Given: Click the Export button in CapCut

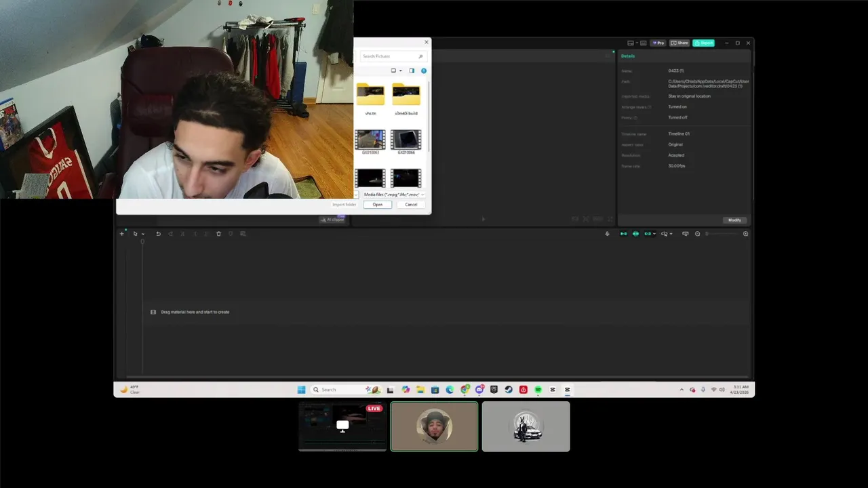Looking at the screenshot, I should pyautogui.click(x=703, y=43).
